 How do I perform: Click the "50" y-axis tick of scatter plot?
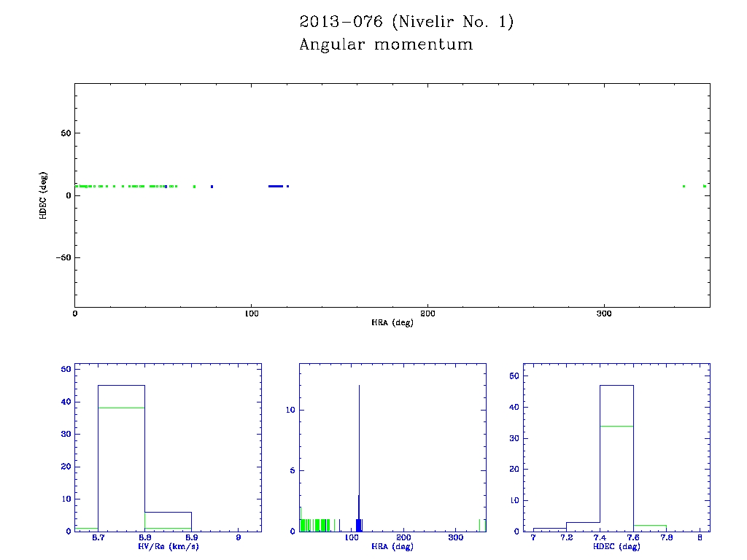(66, 133)
